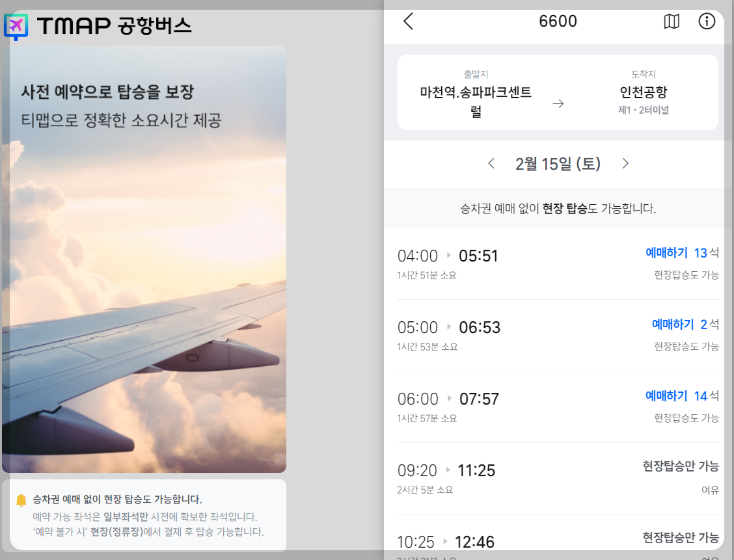The height and width of the screenshot is (560, 734).
Task: Click the 05:00 departure time
Action: [x=418, y=328]
